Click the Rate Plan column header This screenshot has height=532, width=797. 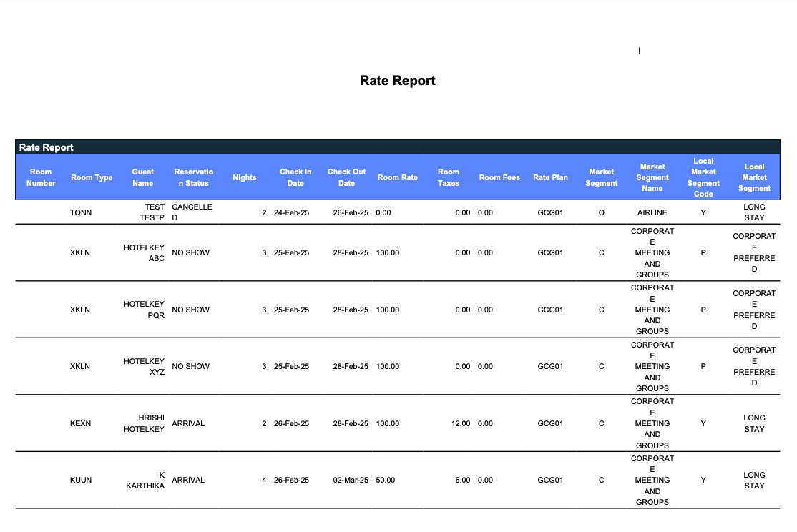(x=550, y=177)
